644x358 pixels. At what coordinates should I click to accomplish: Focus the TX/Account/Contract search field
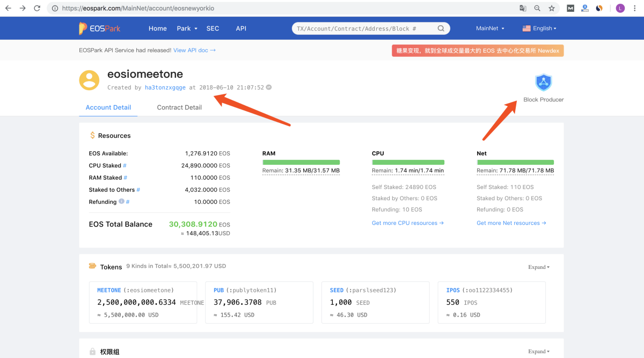pos(364,28)
